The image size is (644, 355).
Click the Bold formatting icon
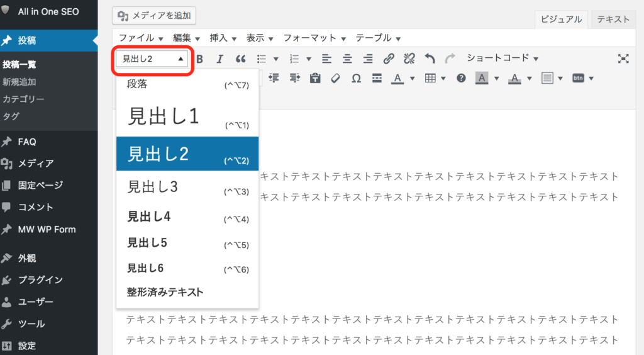pyautogui.click(x=200, y=59)
